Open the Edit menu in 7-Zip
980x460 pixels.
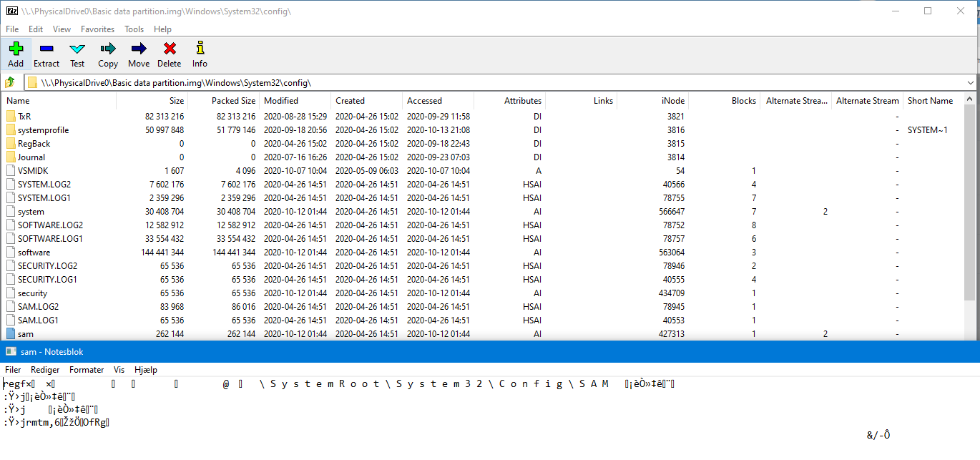[x=36, y=29]
